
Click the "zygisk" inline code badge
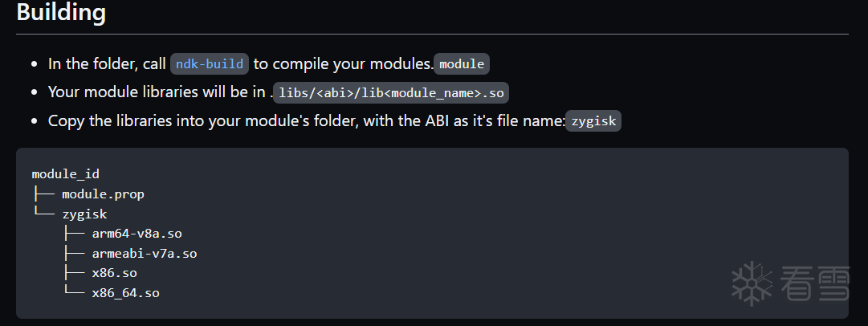(593, 121)
